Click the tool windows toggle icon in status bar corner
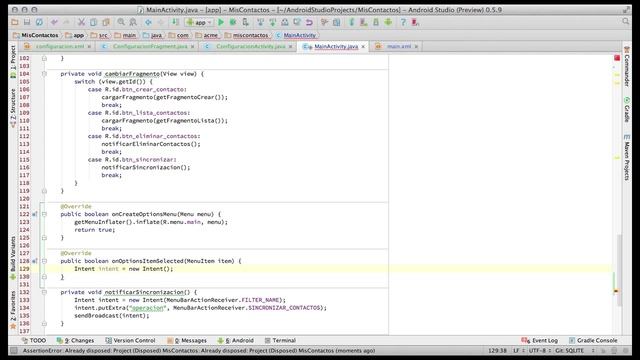 14,351
